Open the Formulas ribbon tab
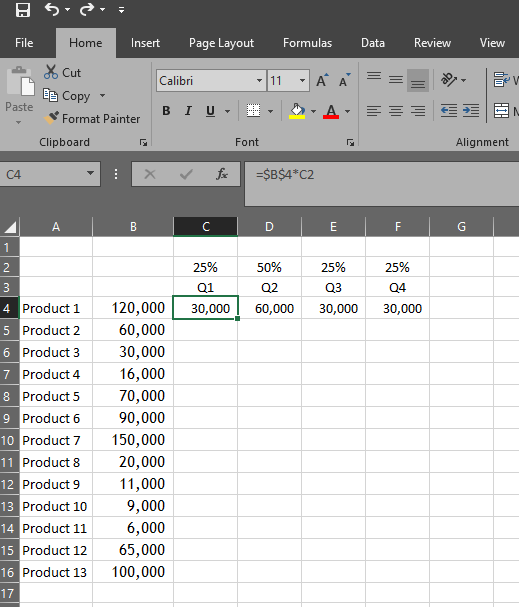The height and width of the screenshot is (607, 519). coord(307,43)
